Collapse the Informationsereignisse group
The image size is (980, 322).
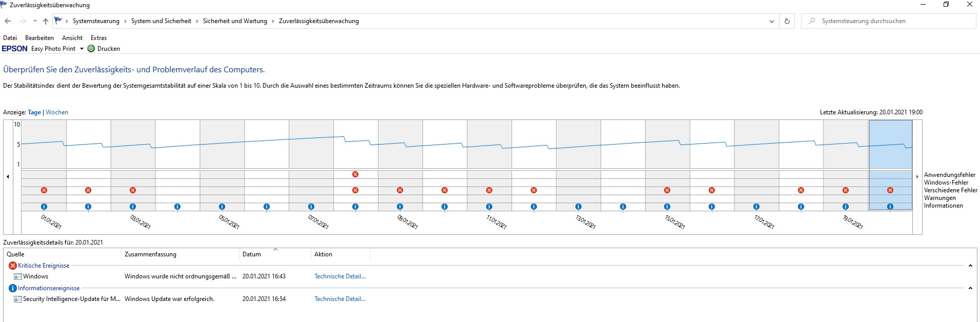coord(970,288)
